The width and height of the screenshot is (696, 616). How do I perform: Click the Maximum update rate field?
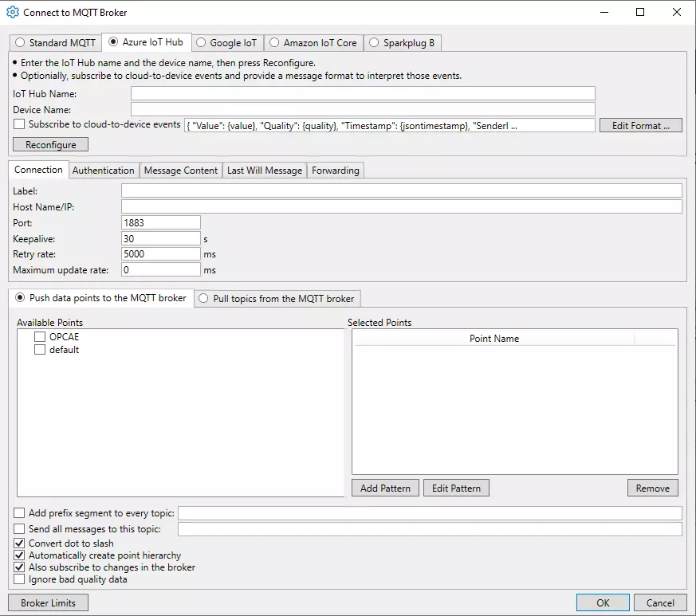pyautogui.click(x=161, y=270)
